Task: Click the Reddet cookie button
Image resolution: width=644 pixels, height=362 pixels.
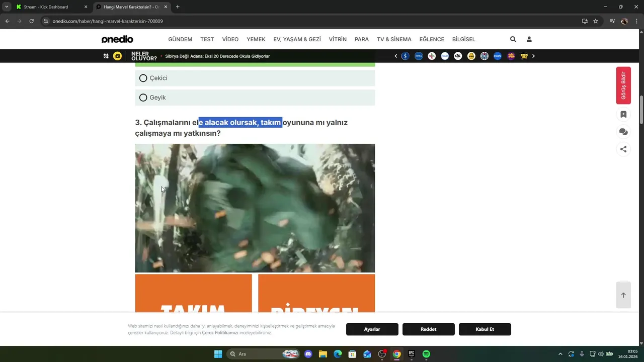Action: (429, 329)
